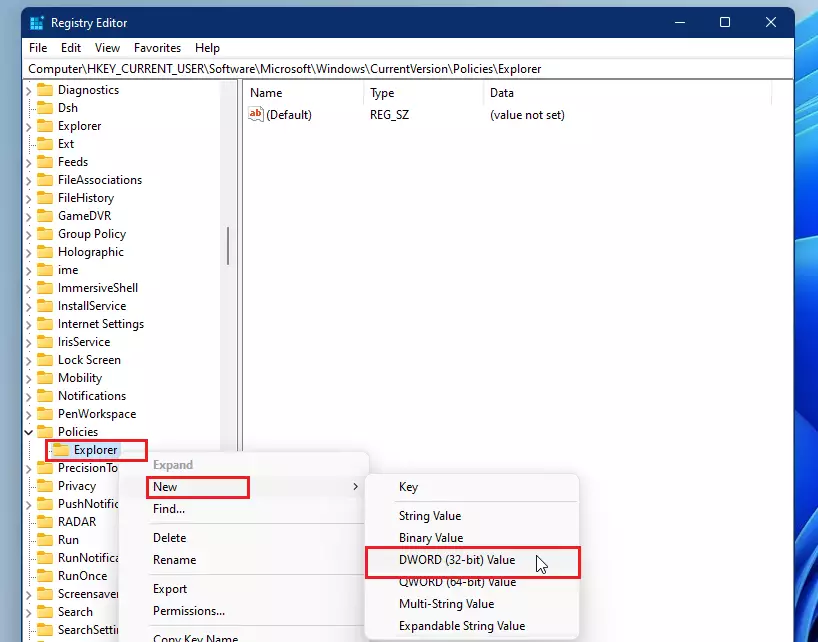Screen dimensions: 818x642
Task: Click the Type column header
Action: tap(424, 93)
